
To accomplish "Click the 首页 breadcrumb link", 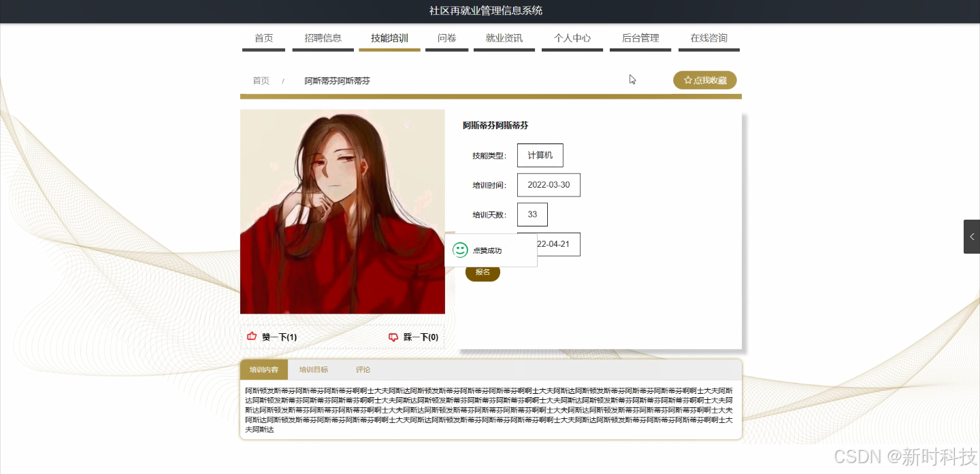I will (261, 81).
